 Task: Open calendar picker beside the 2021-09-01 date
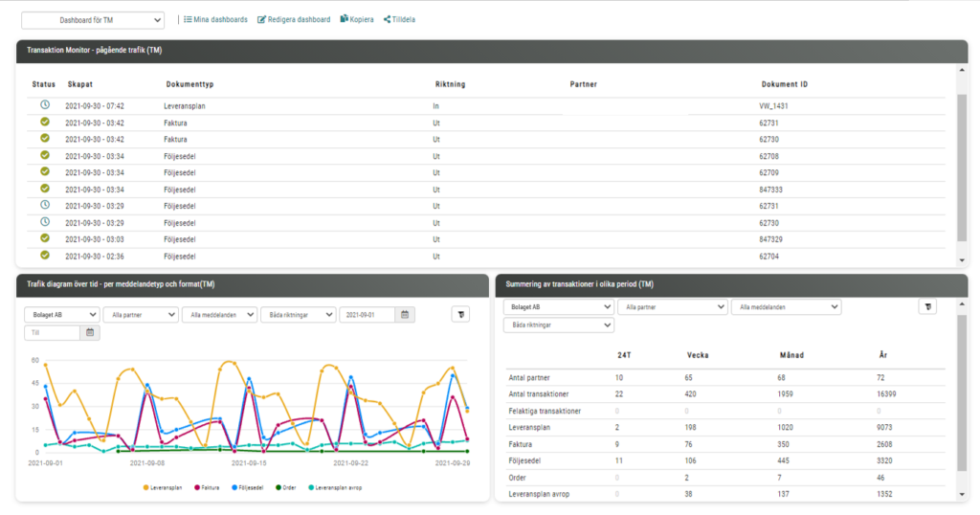coord(406,314)
